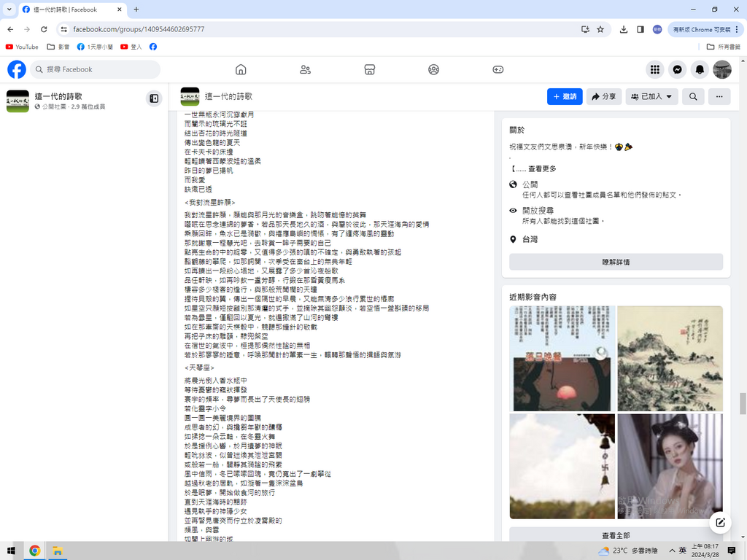The height and width of the screenshot is (560, 747).
Task: Click the 邀請 invite button
Action: tap(565, 96)
